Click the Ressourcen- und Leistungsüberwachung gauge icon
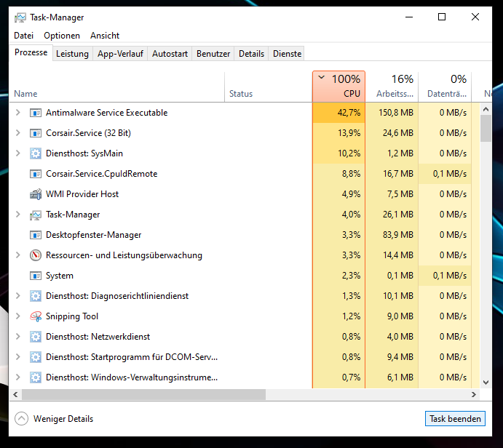Image resolution: width=503 pixels, height=448 pixels. coord(35,255)
